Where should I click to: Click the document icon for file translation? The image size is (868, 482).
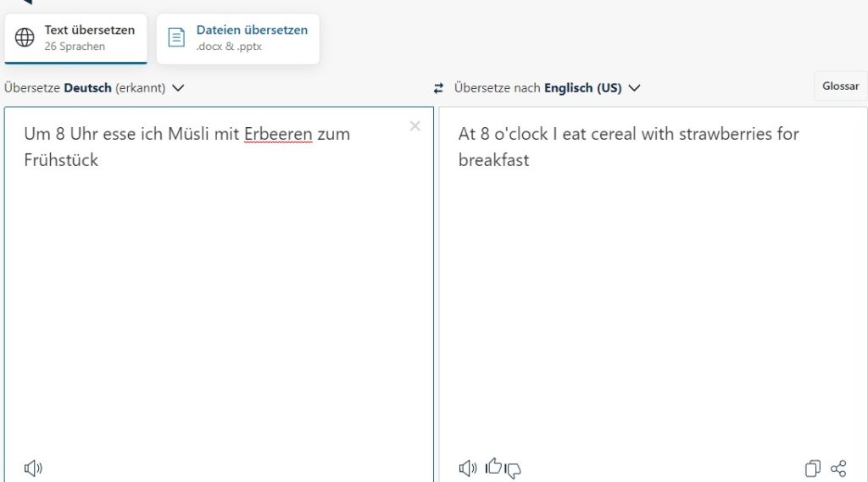tap(176, 37)
